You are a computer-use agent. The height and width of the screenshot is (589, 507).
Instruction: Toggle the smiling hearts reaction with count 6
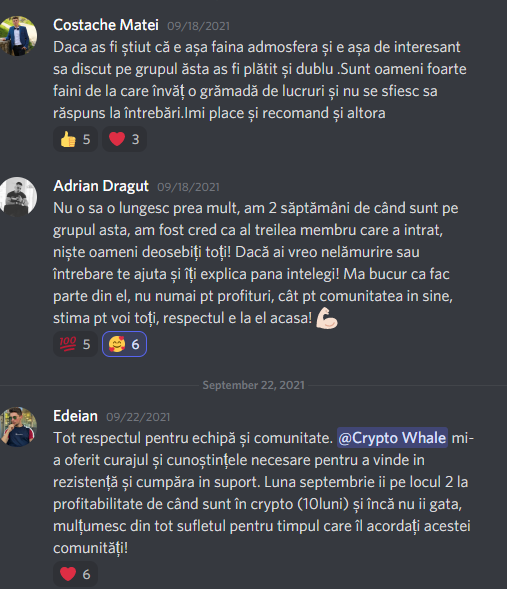point(124,344)
